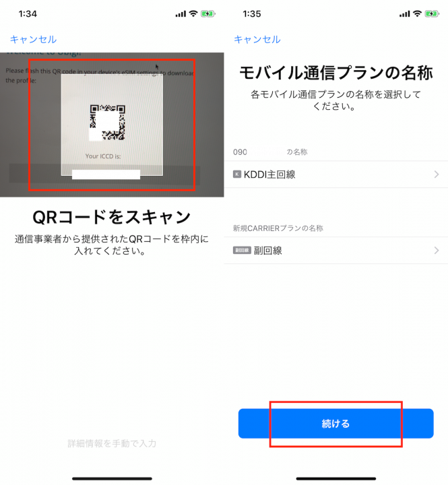
Task: Tap the 1:35 clock in the status bar
Action: (x=252, y=14)
